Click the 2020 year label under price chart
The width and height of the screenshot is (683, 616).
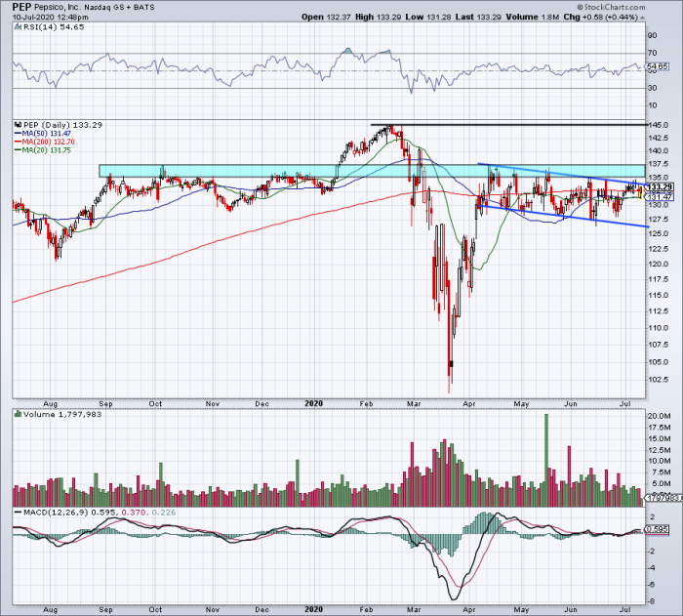pos(313,403)
